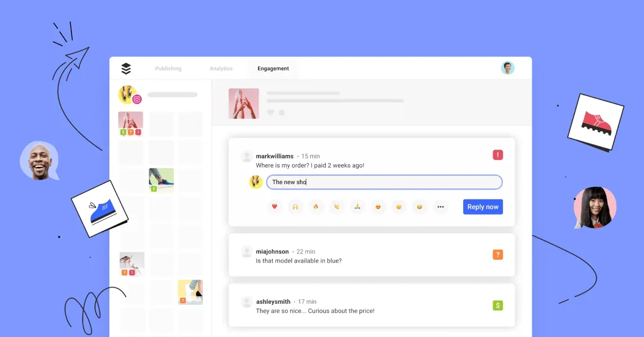644x337 pixels.
Task: Click the orange question label on miajohnson comment
Action: pos(498,255)
